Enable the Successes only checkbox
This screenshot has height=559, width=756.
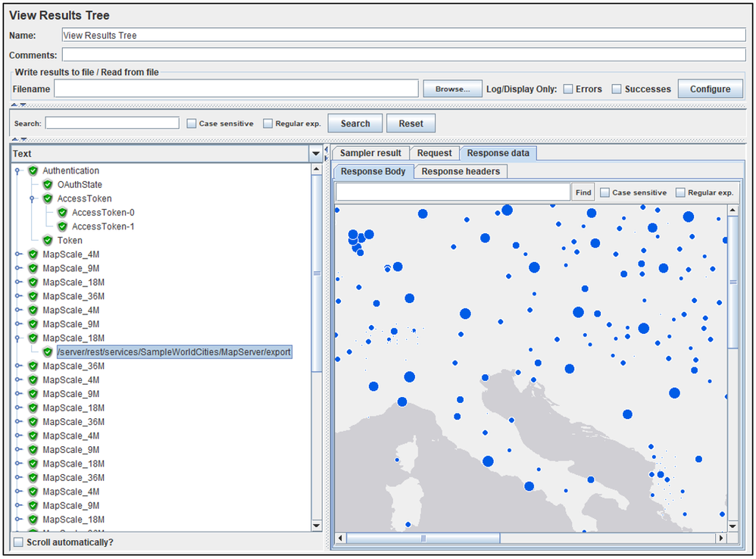coord(617,89)
